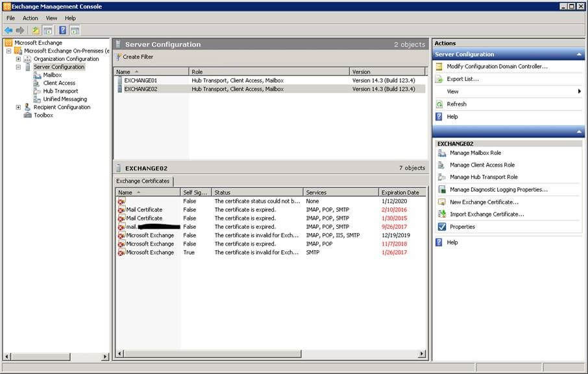588x374 pixels.
Task: Select Microsoft Exchange root tree item
Action: (x=38, y=43)
